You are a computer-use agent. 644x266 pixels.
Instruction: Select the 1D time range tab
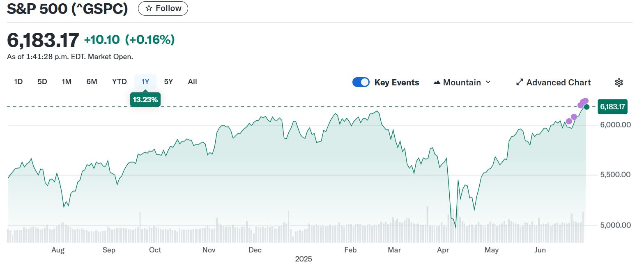click(18, 82)
